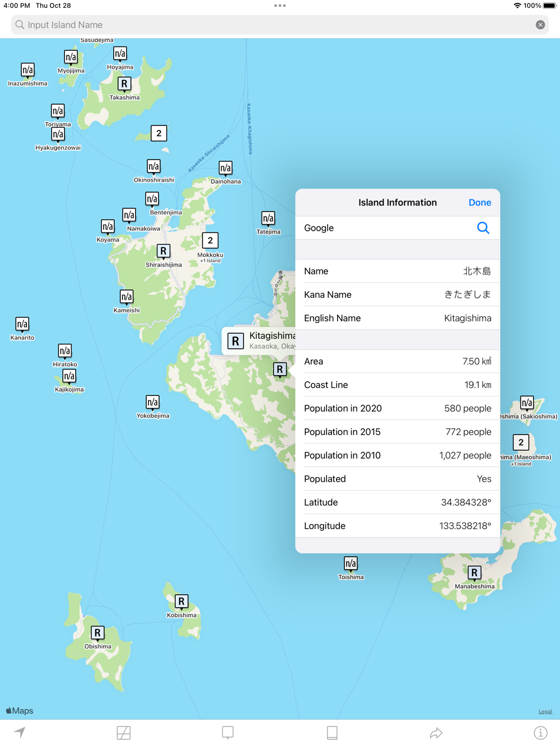Tap the Coast Line 19.1 km row
560x747 pixels.
pyautogui.click(x=398, y=385)
